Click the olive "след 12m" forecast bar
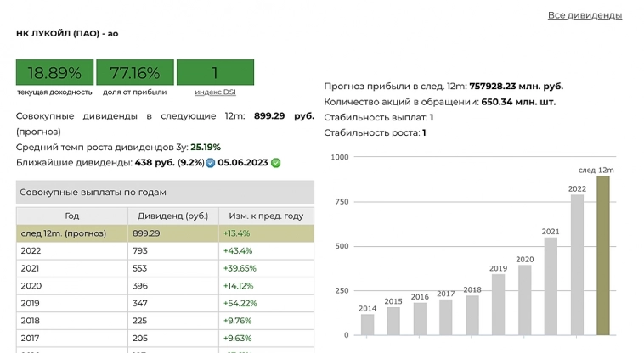Screen dimensions: 644x353 click(602, 255)
